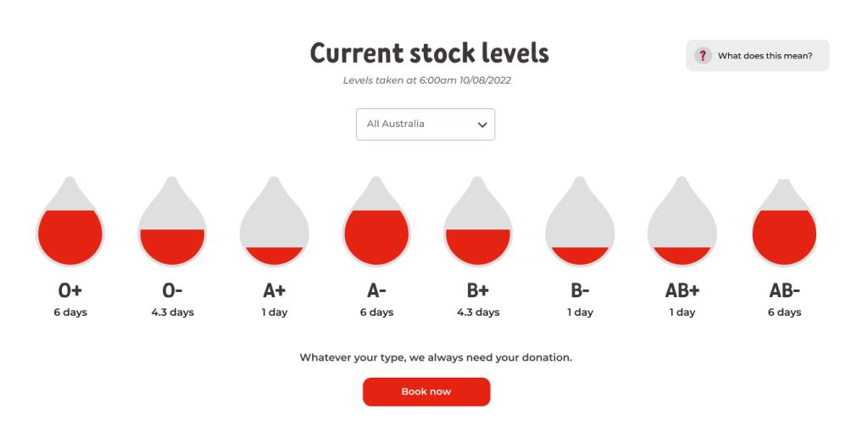Screen dimensions: 868x442
Task: Click the AB+ blood drop icon
Action: coord(682,224)
